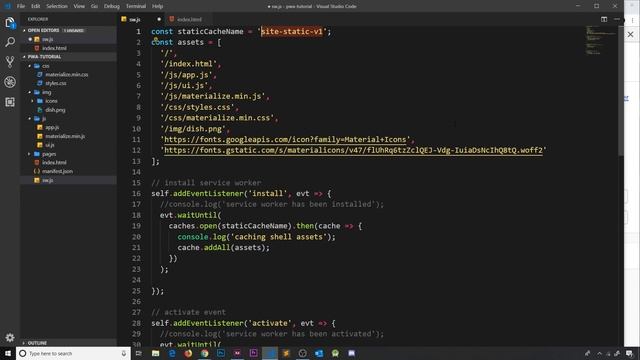
Task: Click the Split Editor icon
Action: (x=604, y=19)
